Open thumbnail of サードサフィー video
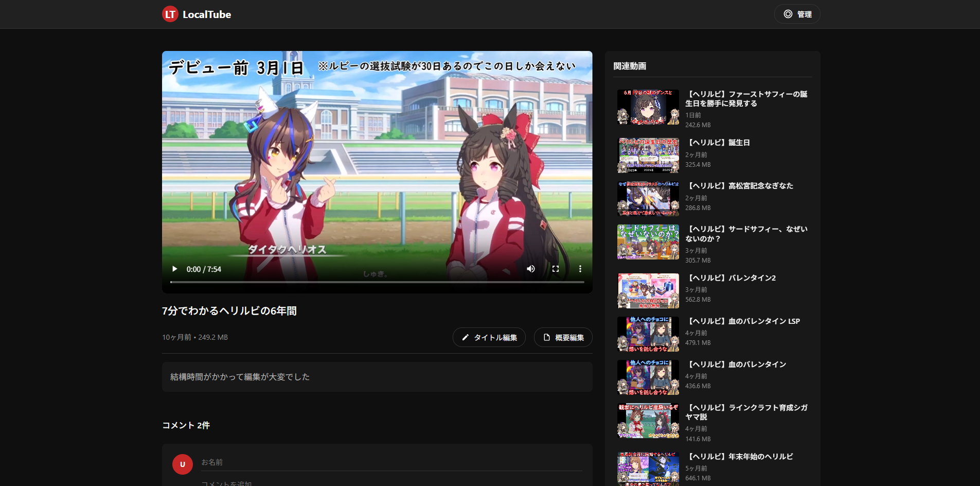 point(648,242)
